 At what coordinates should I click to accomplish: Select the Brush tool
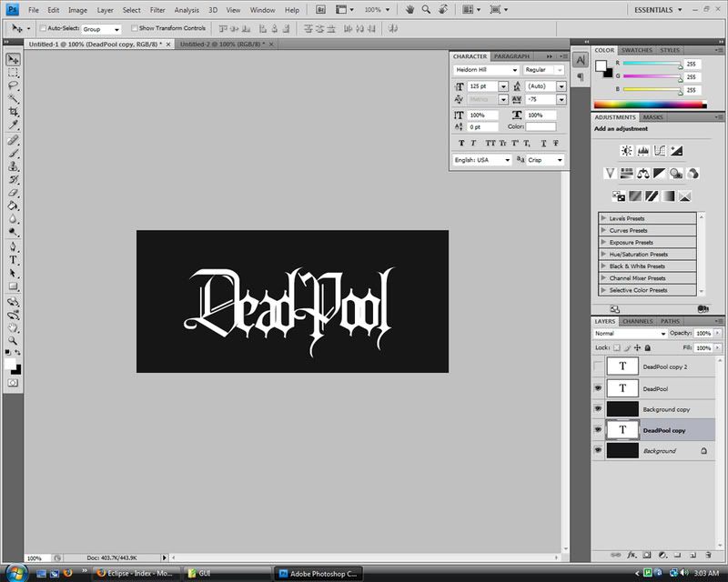coord(13,153)
